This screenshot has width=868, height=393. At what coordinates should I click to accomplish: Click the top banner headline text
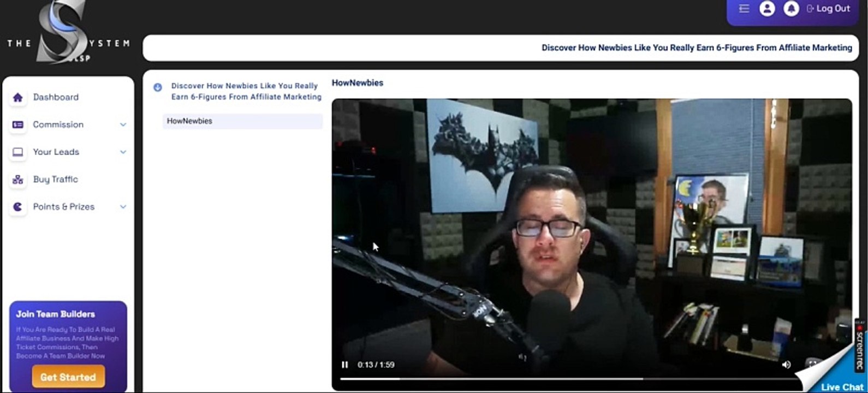tap(697, 48)
